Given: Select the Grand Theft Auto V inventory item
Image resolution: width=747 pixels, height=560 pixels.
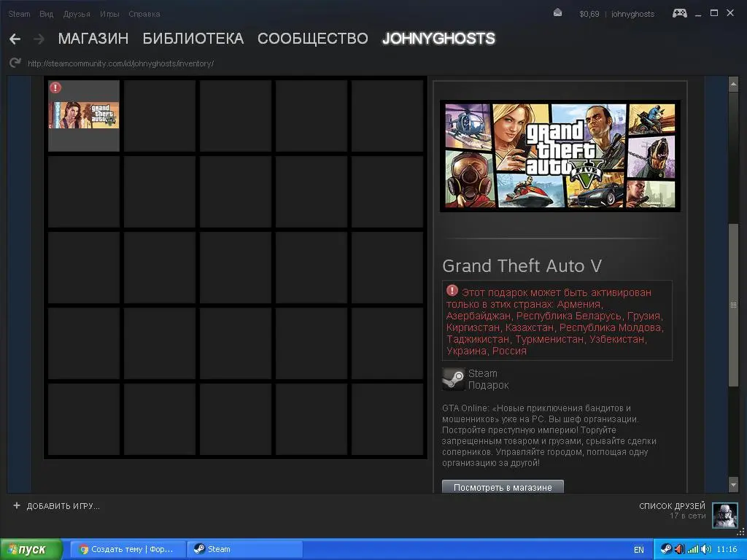Looking at the screenshot, I should 84,116.
